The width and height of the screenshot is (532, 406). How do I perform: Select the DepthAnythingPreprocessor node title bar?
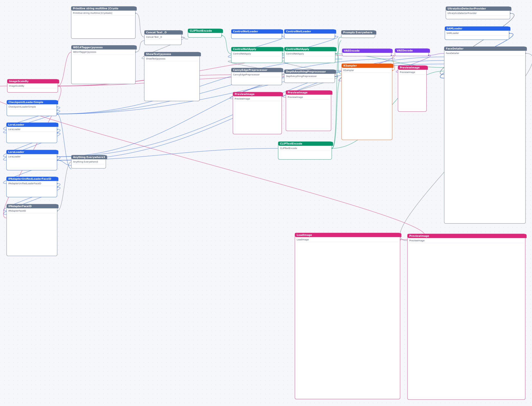tap(310, 71)
